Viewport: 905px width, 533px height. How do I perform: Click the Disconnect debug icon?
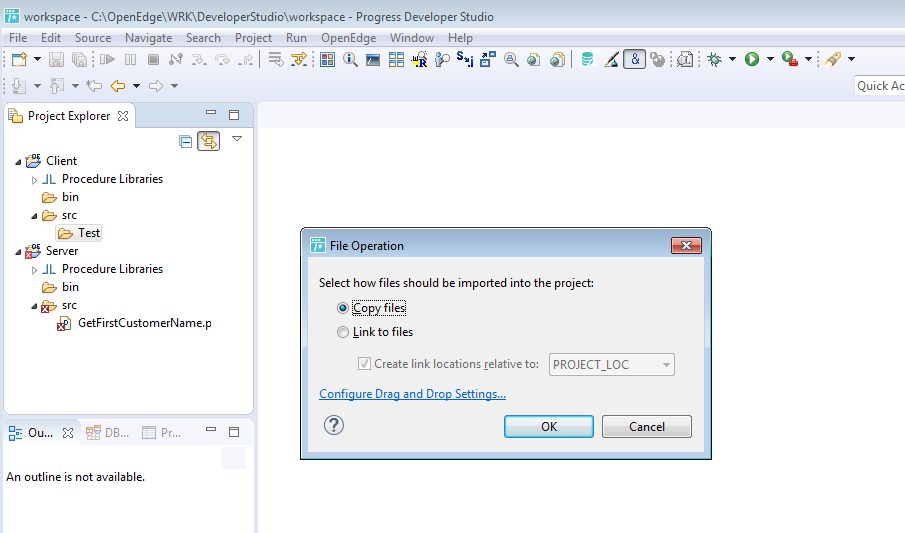[176, 59]
